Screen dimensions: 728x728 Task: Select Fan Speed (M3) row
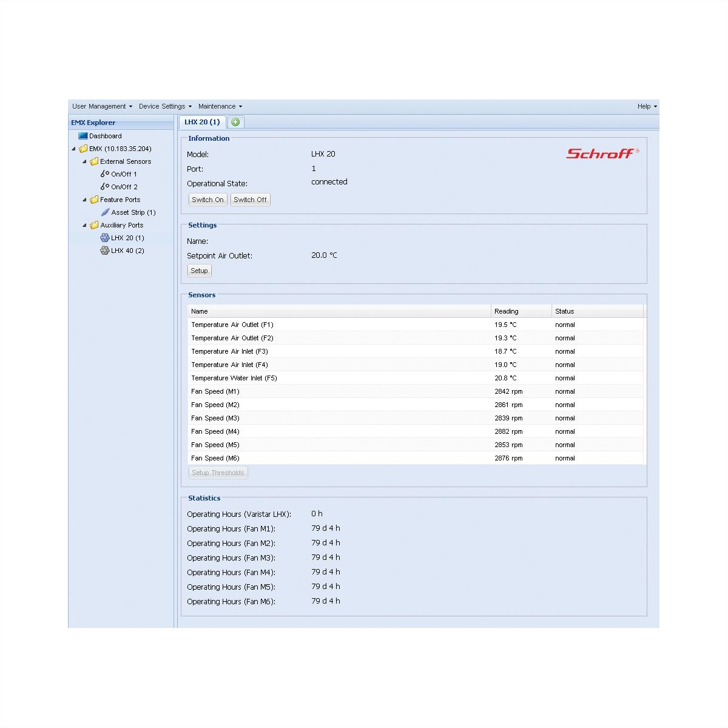click(416, 418)
